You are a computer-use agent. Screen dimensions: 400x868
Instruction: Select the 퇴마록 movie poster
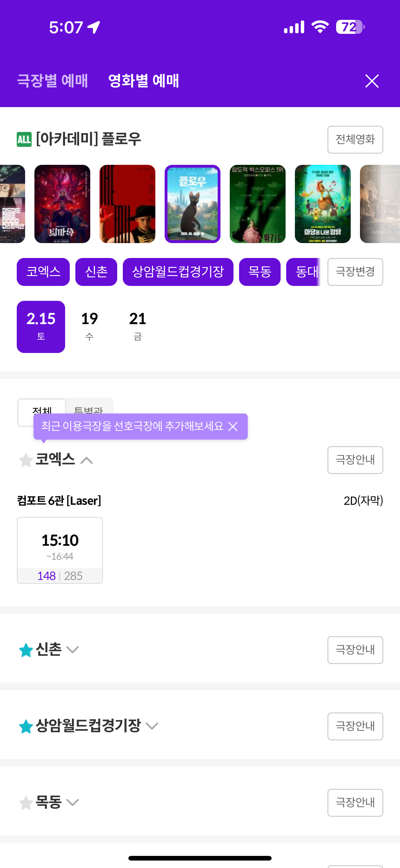62,204
